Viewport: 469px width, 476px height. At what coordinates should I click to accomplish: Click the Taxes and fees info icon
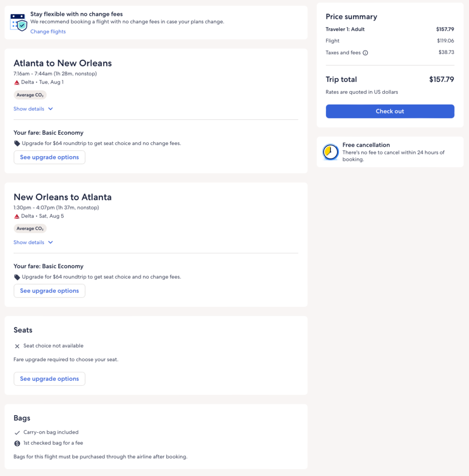[x=365, y=53]
